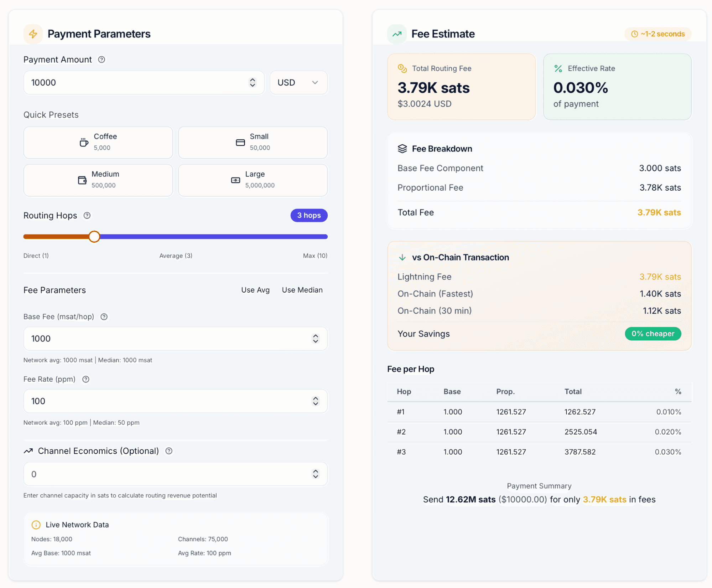Click the Payment Amount stepper arrows
This screenshot has height=588, width=712.
(x=253, y=83)
